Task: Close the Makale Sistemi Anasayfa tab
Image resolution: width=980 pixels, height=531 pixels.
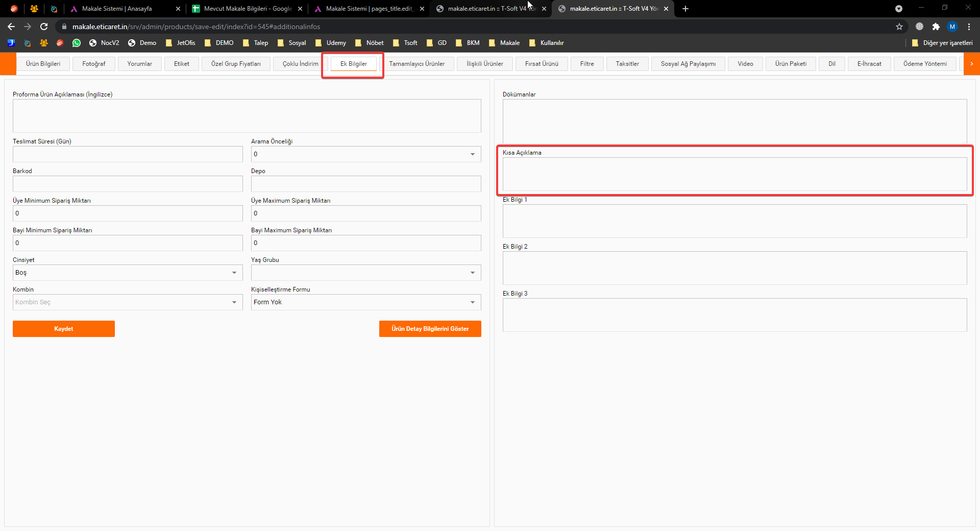Action: (x=178, y=9)
